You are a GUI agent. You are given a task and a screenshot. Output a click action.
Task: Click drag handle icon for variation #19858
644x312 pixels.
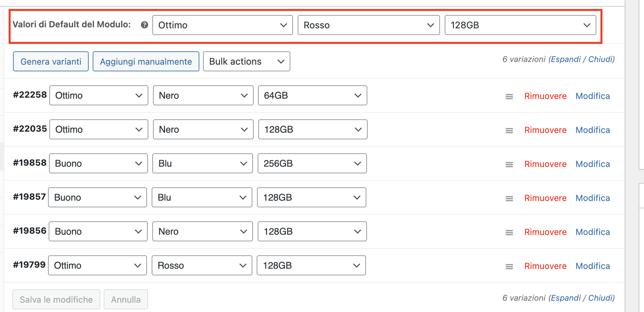point(509,165)
